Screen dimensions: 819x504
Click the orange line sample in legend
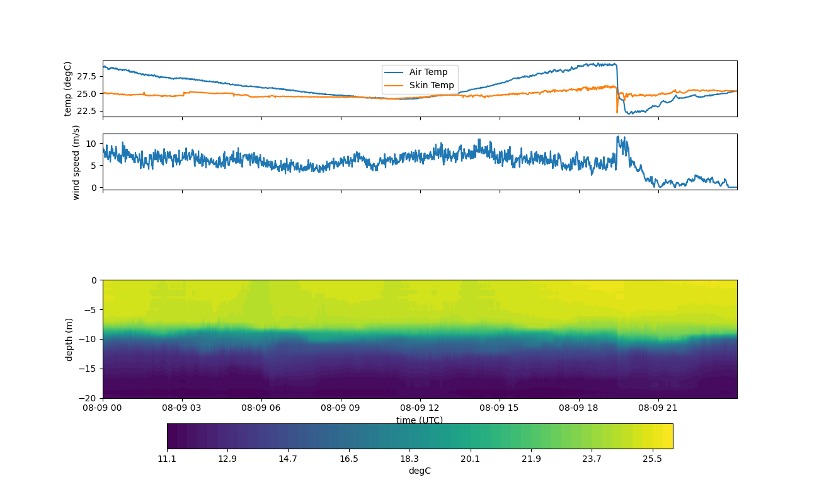click(x=394, y=85)
